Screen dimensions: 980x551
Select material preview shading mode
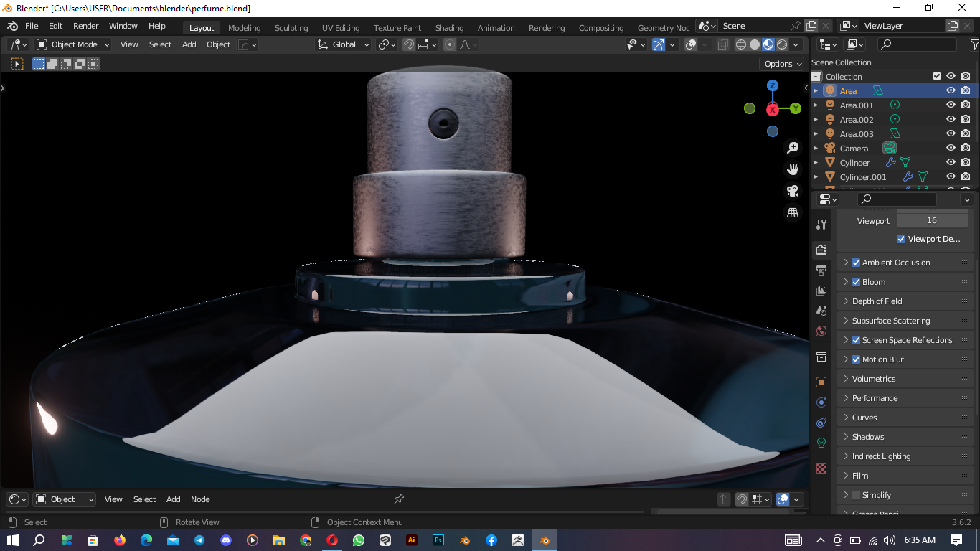point(768,44)
